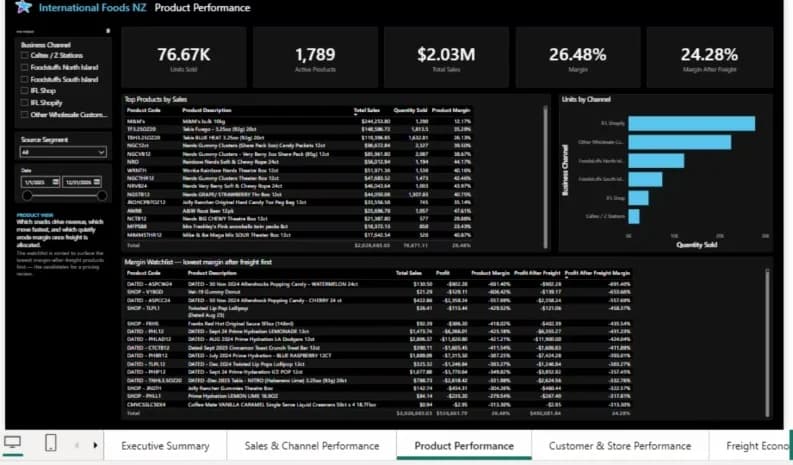Switch to mobile layout view icon
The height and width of the screenshot is (465, 793).
(51, 443)
